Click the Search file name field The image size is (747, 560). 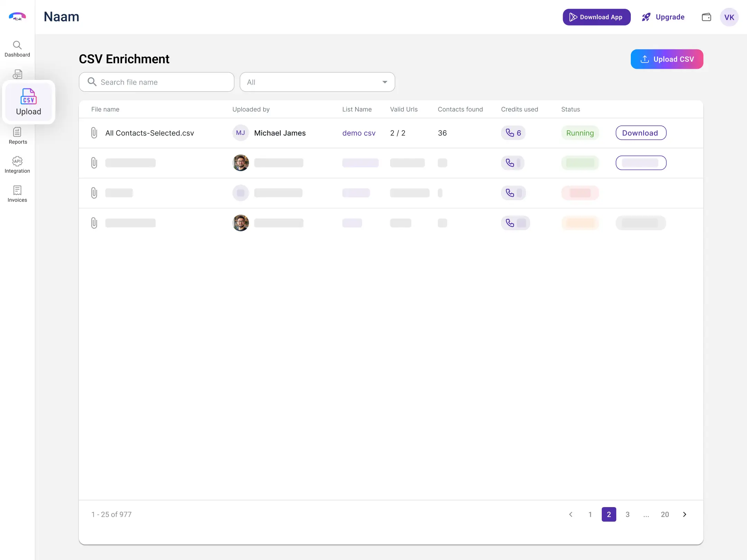click(x=157, y=82)
